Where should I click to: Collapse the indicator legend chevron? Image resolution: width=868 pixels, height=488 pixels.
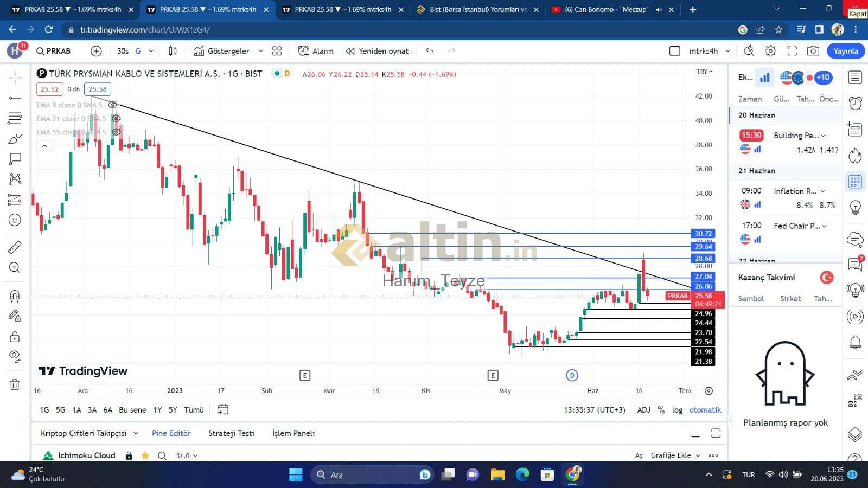[44, 146]
